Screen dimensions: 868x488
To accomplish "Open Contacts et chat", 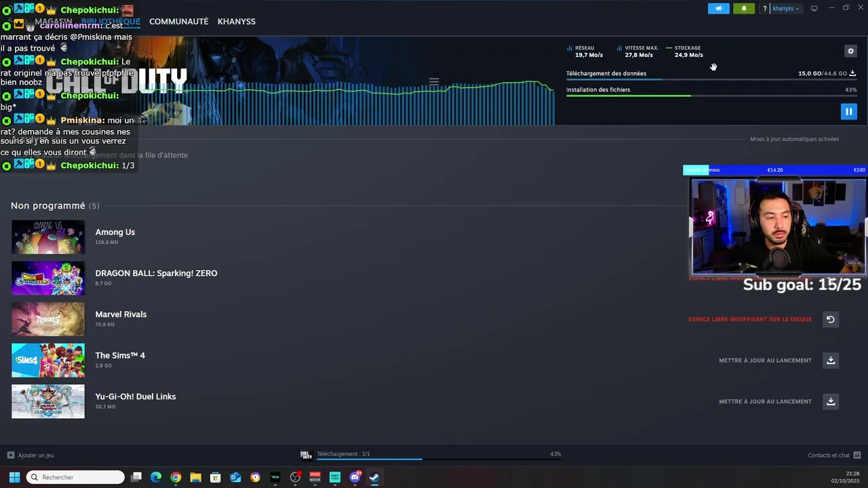I will tap(834, 455).
